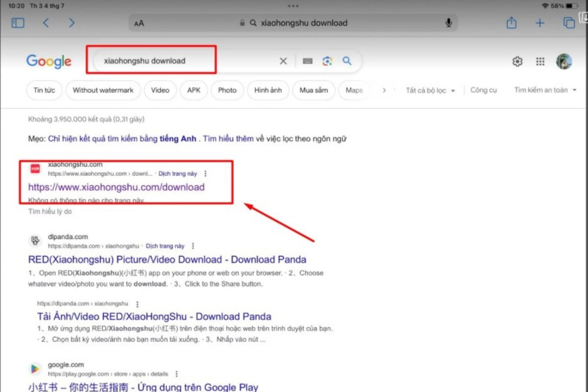Screen dimensions: 588x392
Task: Open the Công cụ tools button
Action: pos(483,90)
